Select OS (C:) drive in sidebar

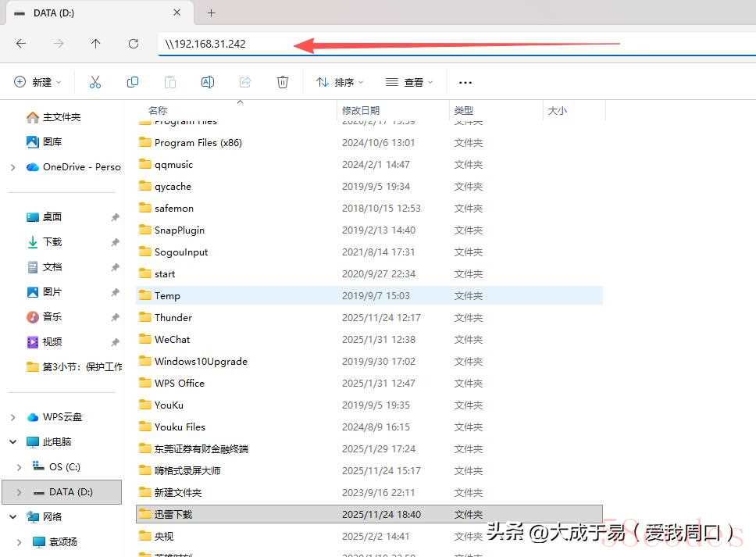(x=56, y=467)
